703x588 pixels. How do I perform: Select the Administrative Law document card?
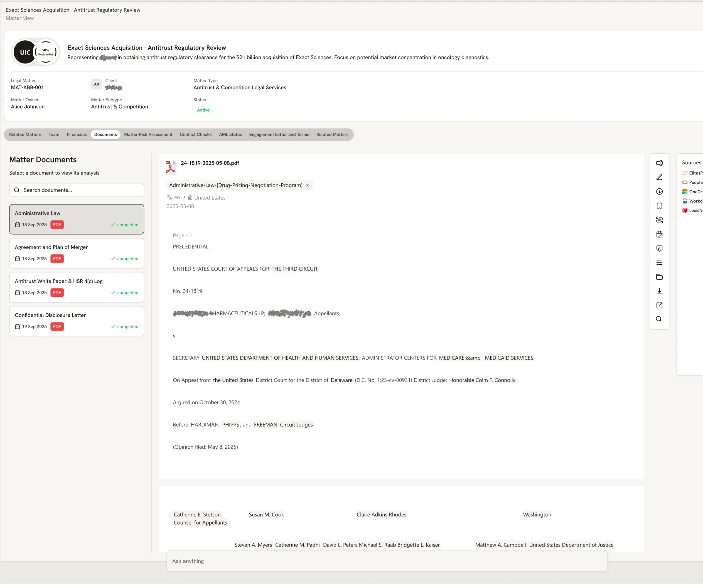(x=77, y=219)
